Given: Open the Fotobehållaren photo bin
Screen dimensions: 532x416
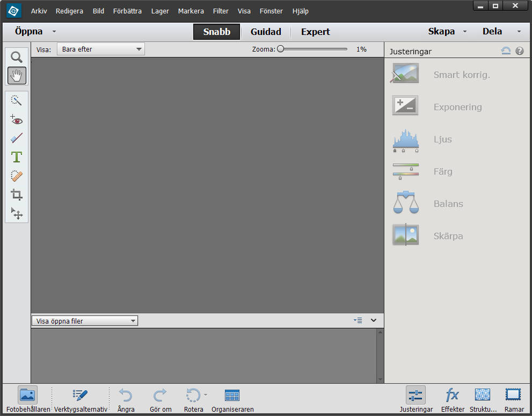Looking at the screenshot, I should pyautogui.click(x=27, y=399).
